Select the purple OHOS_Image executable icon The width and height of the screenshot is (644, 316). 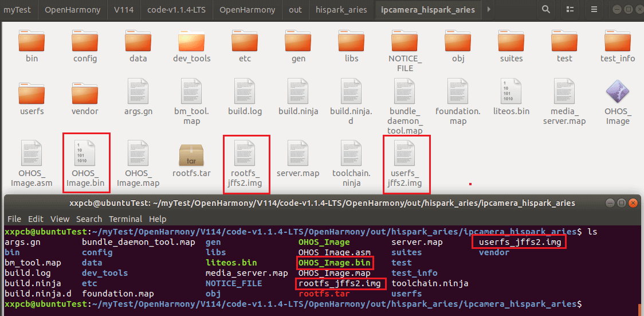618,91
